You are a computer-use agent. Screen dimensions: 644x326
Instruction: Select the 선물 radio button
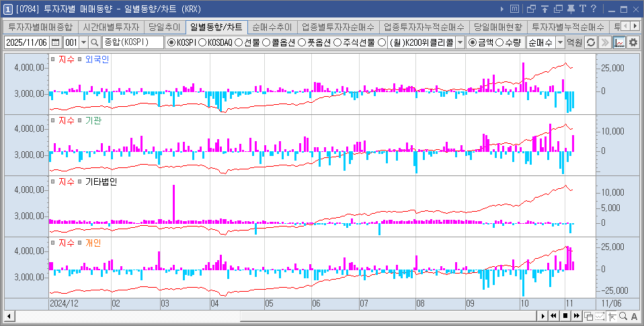point(238,42)
